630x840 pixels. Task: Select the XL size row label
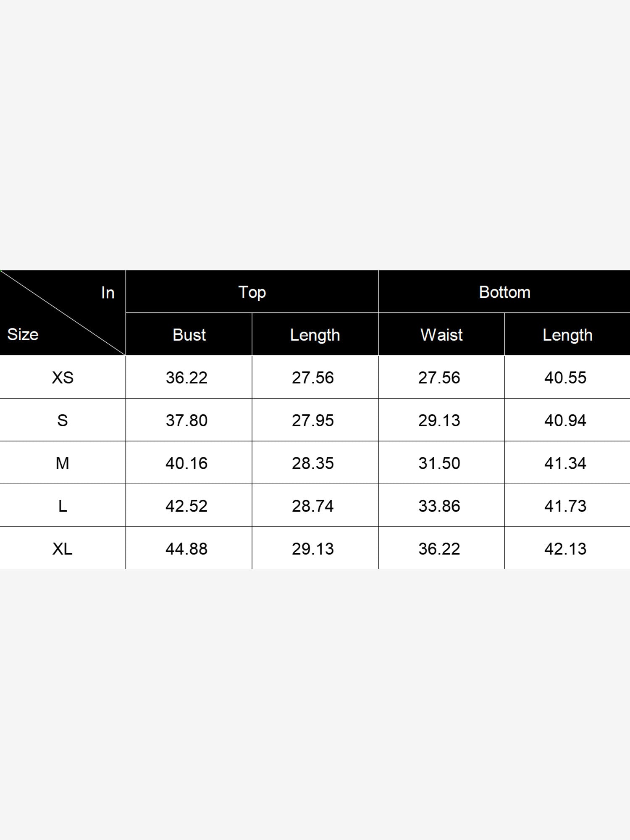click(63, 549)
